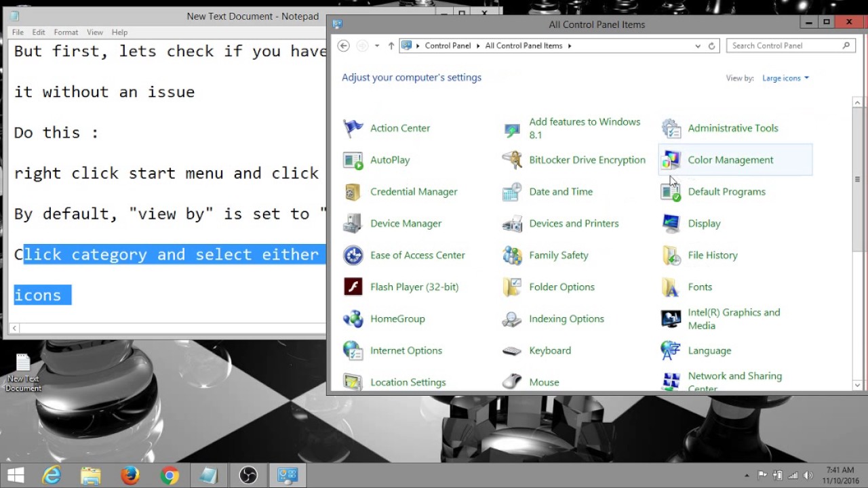Open File Explorer from taskbar

[91, 475]
